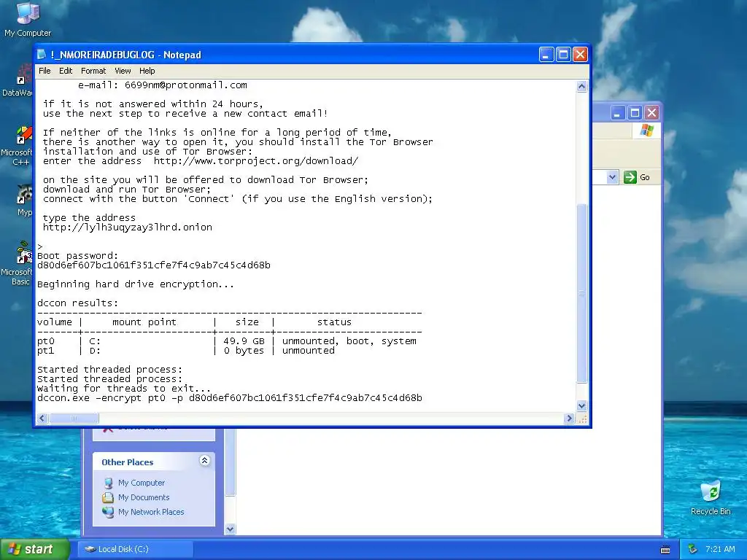This screenshot has width=747, height=560.
Task: Click the Notepad title bar document icon
Action: (42, 55)
